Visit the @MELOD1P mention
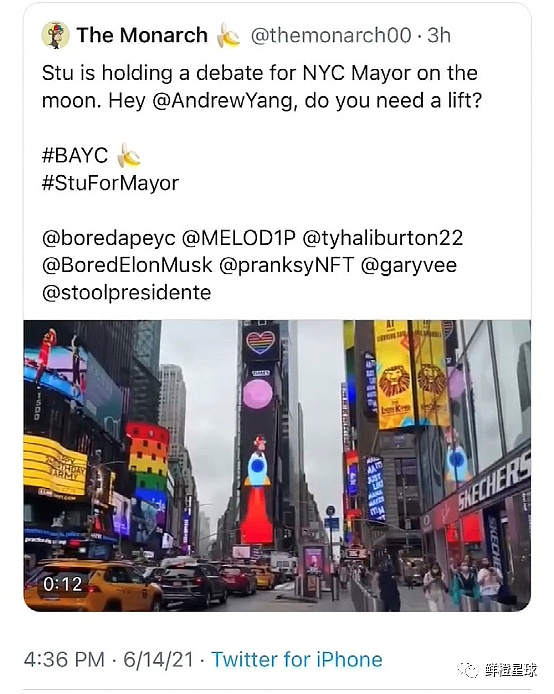The width and height of the screenshot is (554, 694). pyautogui.click(x=239, y=238)
